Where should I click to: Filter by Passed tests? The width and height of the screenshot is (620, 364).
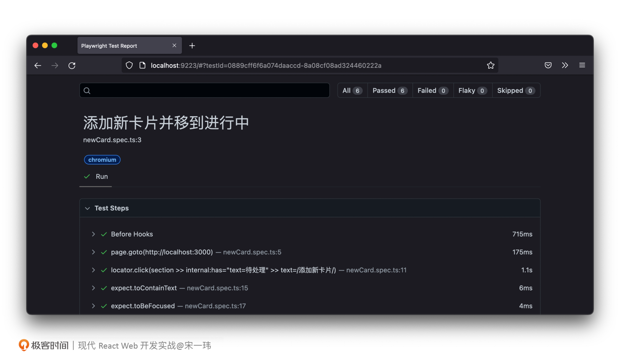390,91
